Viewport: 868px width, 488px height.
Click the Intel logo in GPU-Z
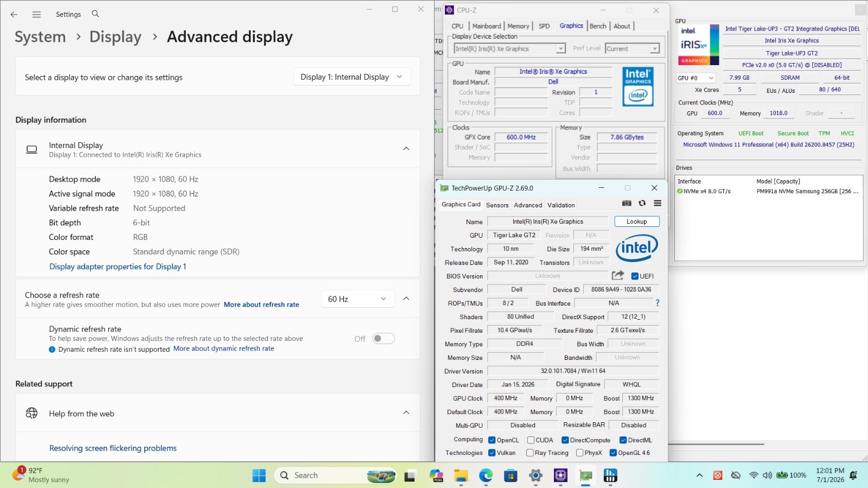[x=637, y=249]
